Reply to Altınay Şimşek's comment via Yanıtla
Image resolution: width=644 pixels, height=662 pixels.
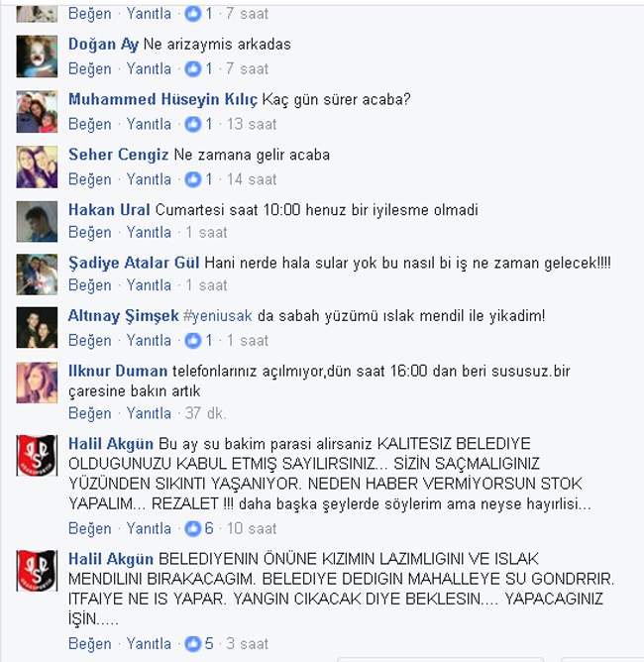[149, 340]
